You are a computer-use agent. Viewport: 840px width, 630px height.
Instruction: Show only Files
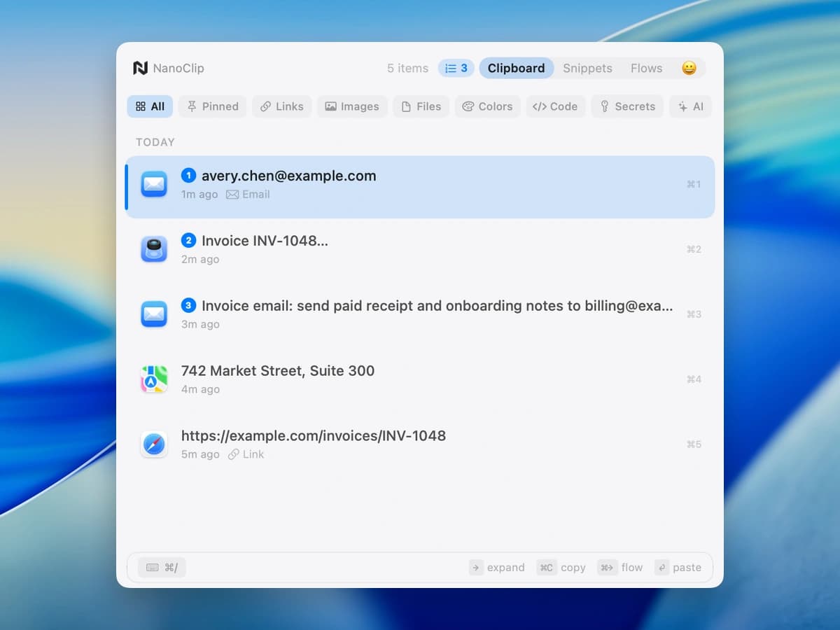421,106
